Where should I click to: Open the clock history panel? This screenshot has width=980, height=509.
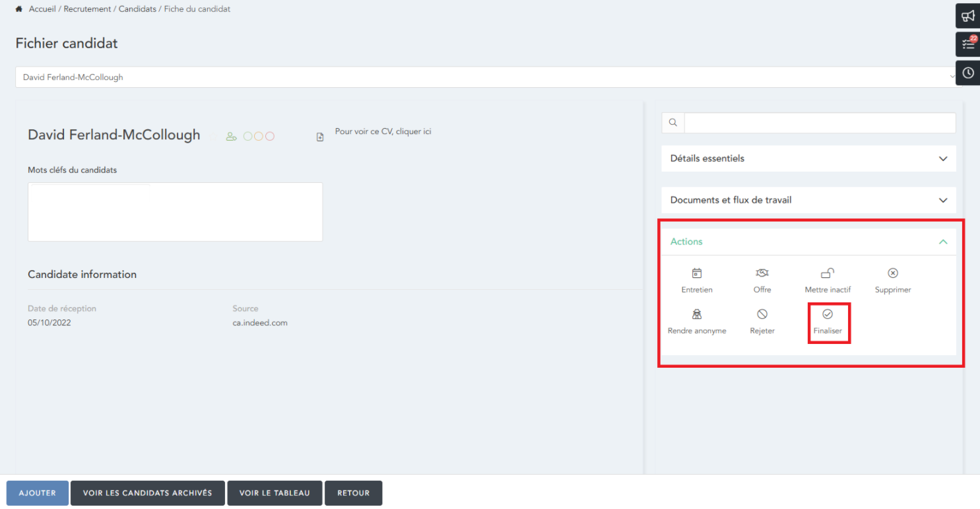coord(967,73)
